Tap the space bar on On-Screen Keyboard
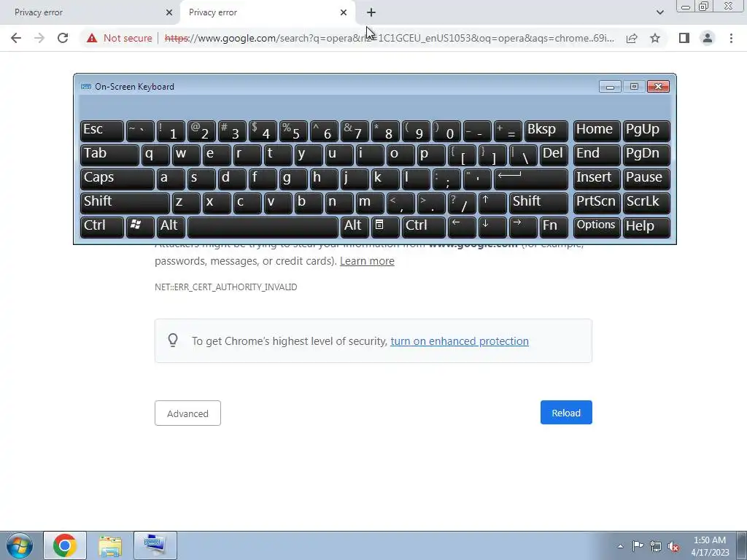Viewport: 747px width, 560px height. [263, 227]
